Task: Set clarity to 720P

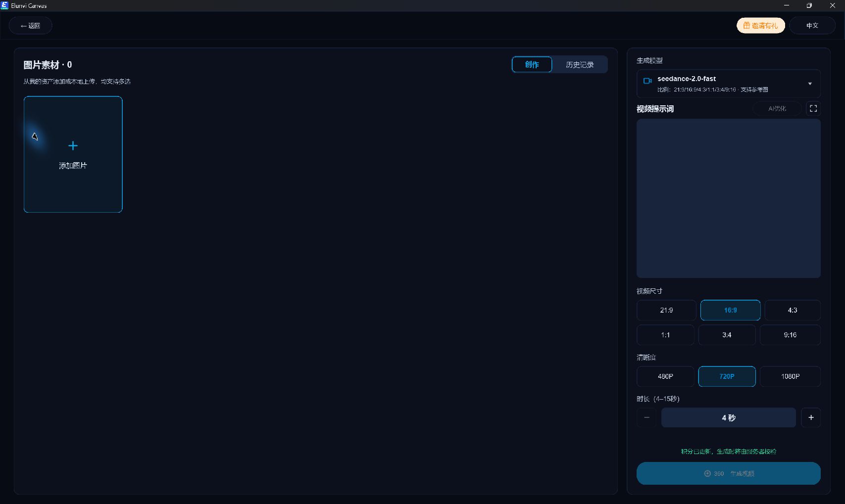Action: [727, 376]
